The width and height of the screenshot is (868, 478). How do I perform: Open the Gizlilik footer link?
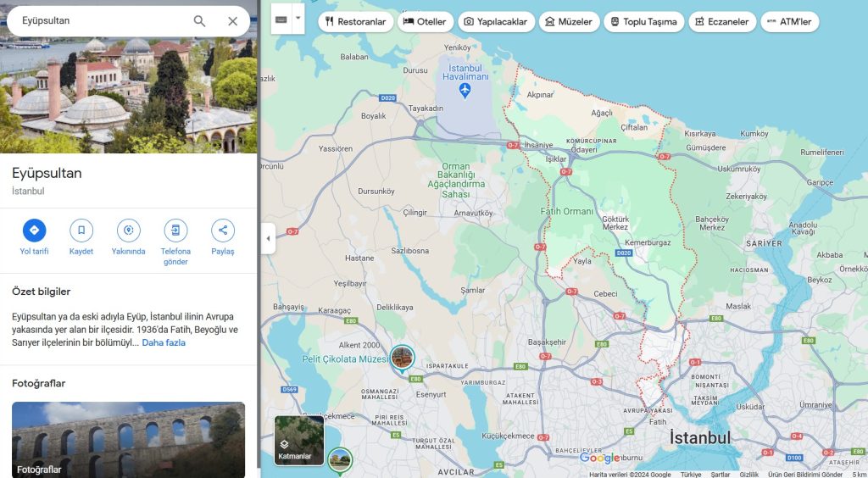tap(749, 475)
